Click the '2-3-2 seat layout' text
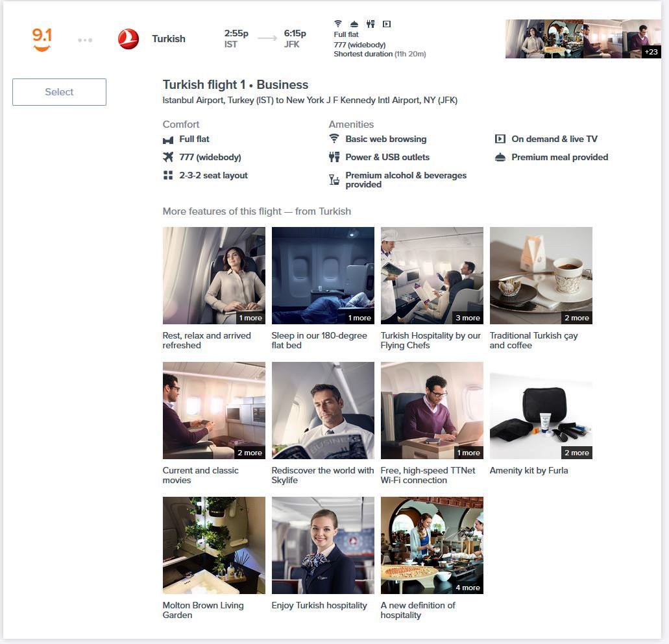669x644 pixels. (x=213, y=175)
